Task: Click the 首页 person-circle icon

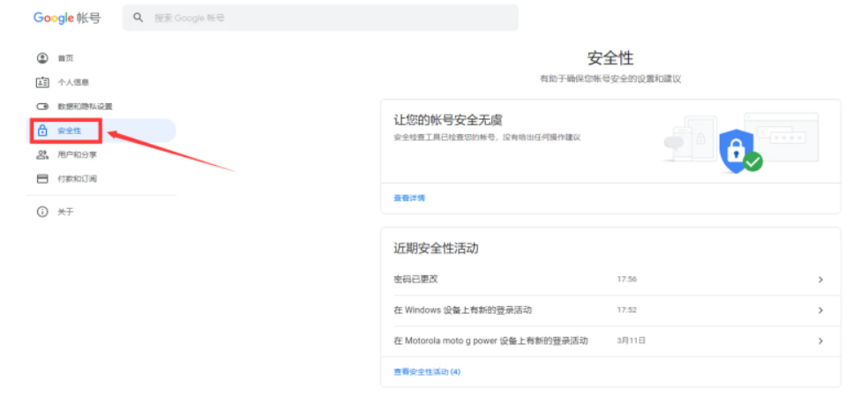Action: [42, 58]
